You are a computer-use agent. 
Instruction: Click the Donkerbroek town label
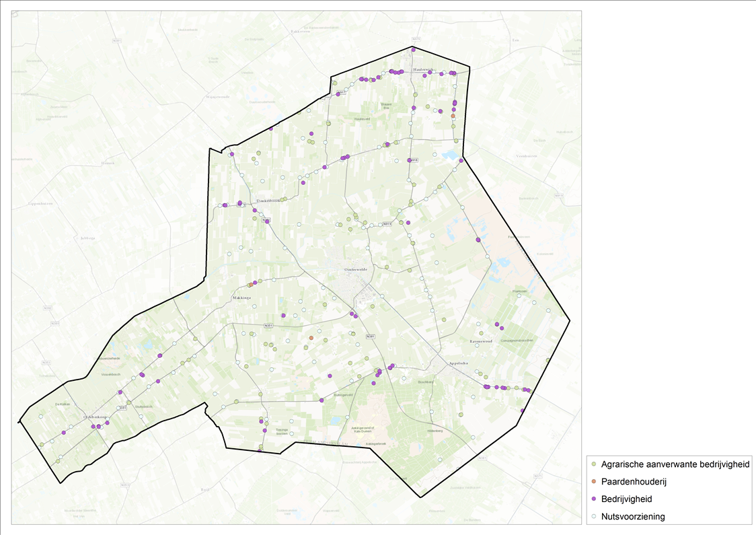click(268, 201)
